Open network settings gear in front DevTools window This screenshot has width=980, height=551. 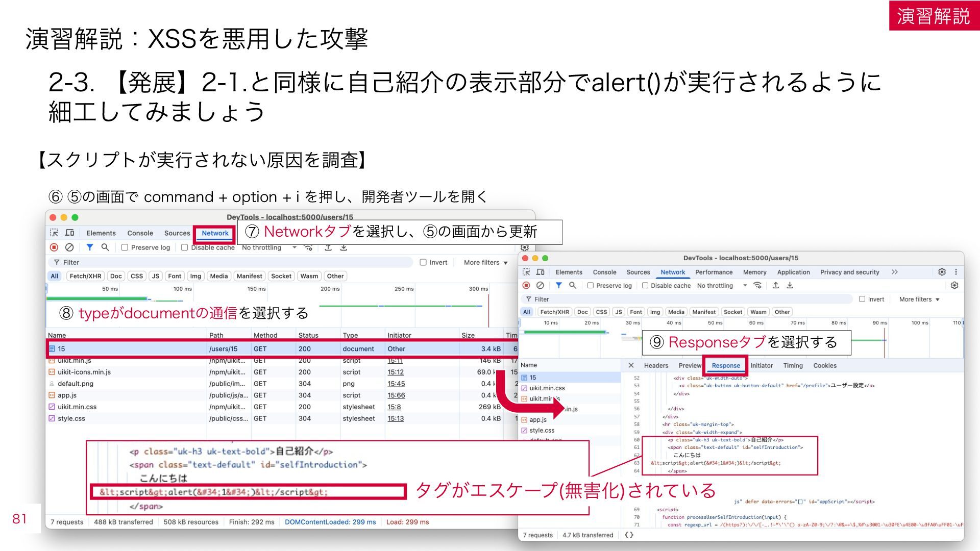coord(954,286)
